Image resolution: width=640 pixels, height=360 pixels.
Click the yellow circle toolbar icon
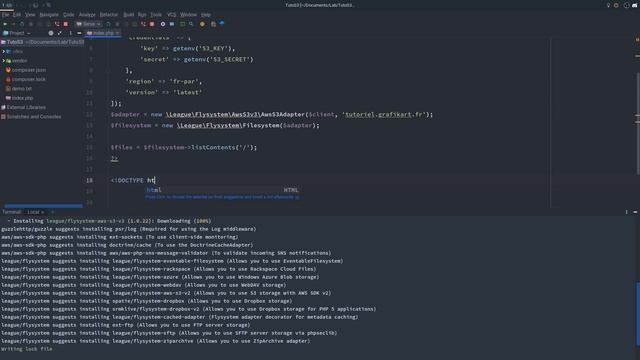202,24
